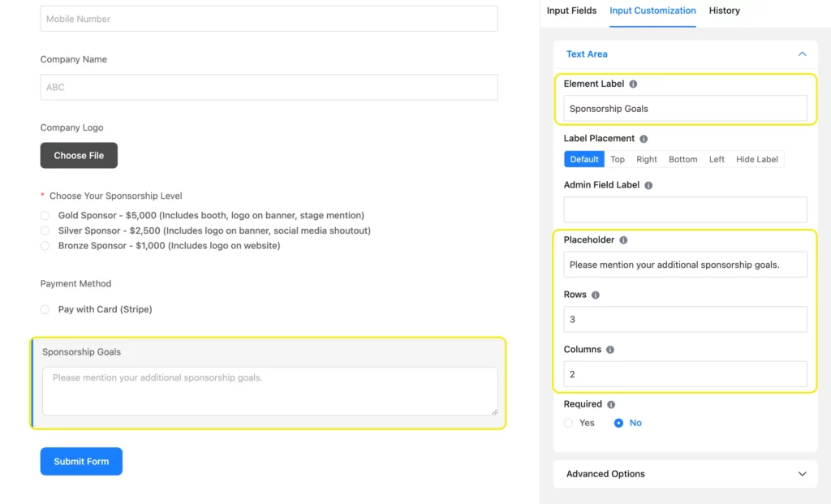Click info icon next to Placeholder
The height and width of the screenshot is (504, 831).
tap(623, 240)
